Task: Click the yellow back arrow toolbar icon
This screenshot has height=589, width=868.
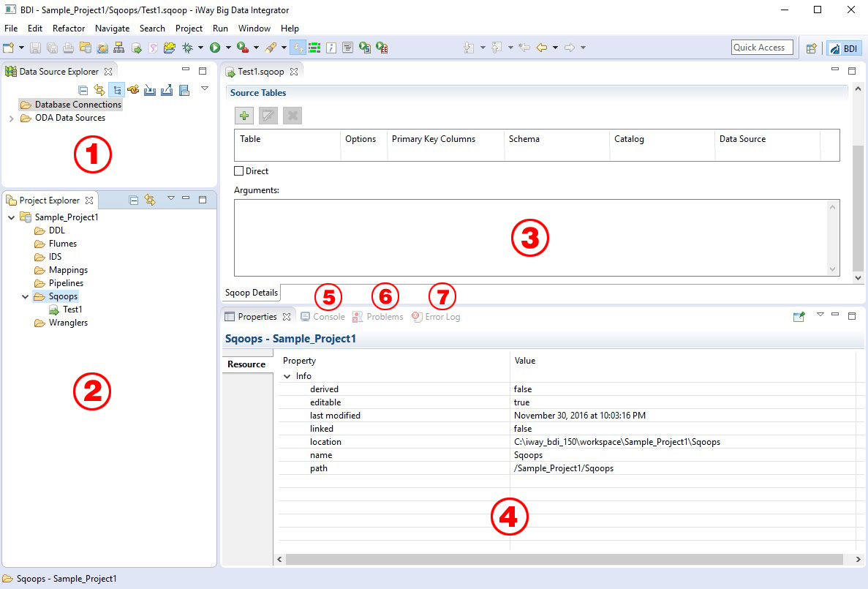Action: pos(541,48)
